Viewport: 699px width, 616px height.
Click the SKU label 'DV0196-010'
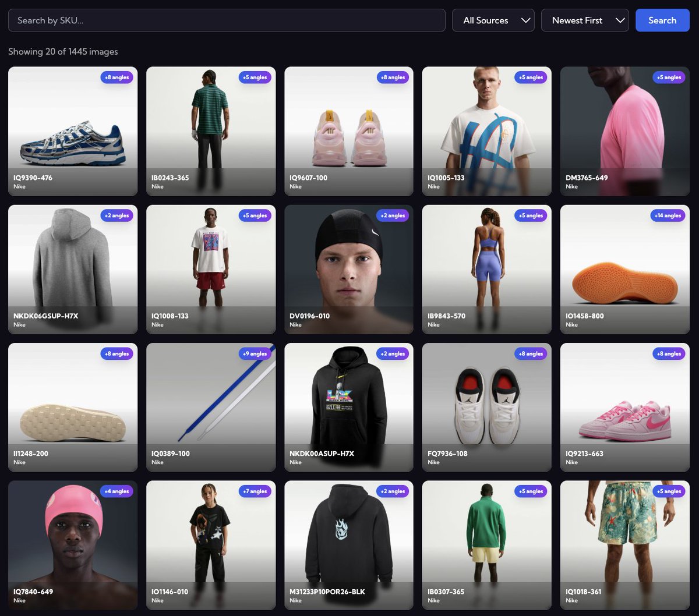(x=309, y=316)
